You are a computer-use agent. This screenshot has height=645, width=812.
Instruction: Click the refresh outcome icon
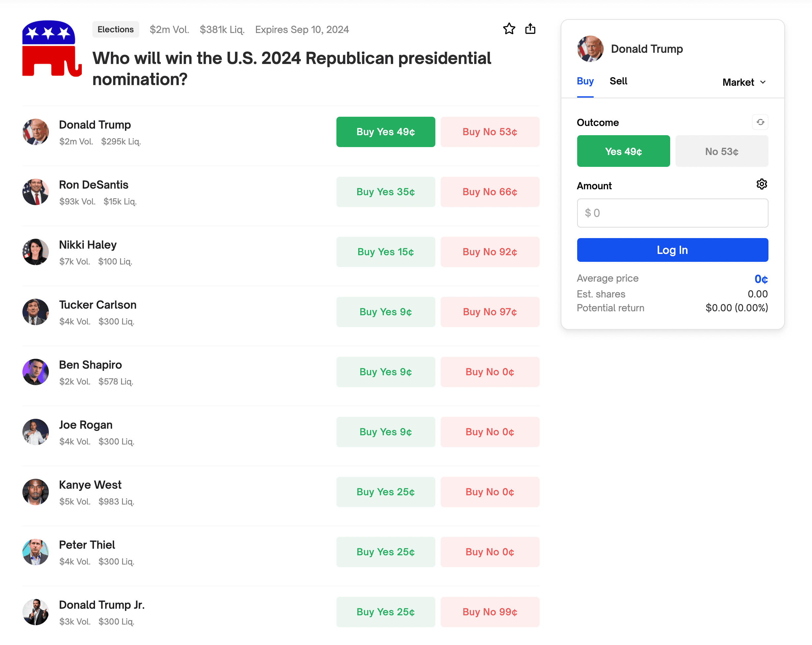click(x=760, y=122)
